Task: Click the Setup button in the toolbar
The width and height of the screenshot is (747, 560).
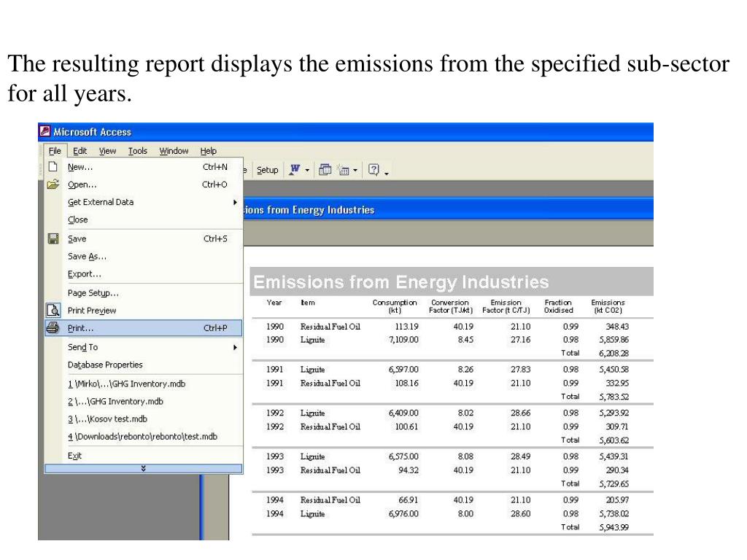Action: click(267, 170)
